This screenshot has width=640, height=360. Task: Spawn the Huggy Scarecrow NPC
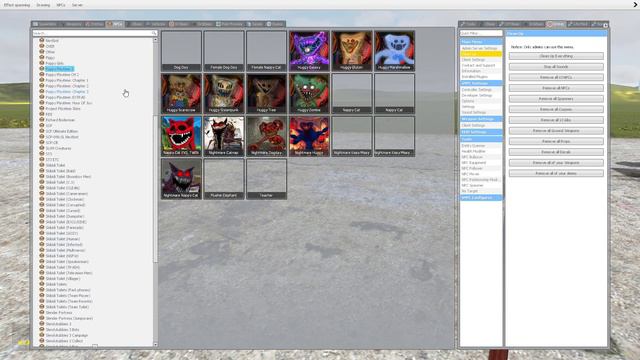tap(181, 93)
